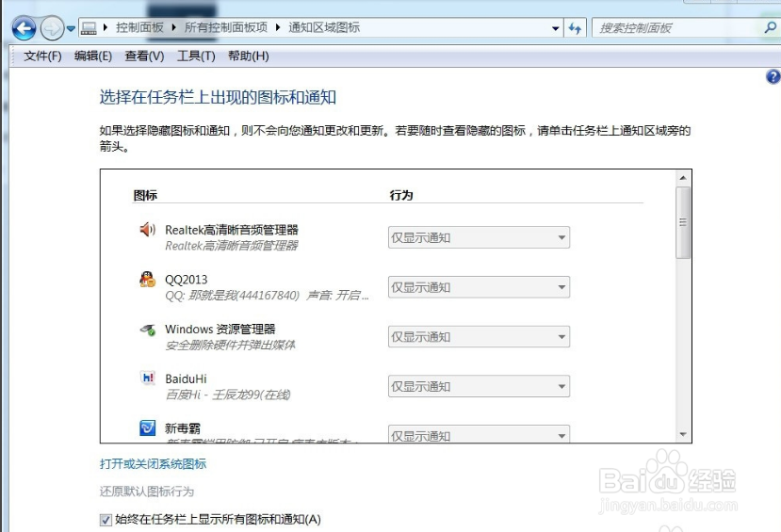
Task: Expand the address bar history dropdown
Action: click(x=555, y=28)
